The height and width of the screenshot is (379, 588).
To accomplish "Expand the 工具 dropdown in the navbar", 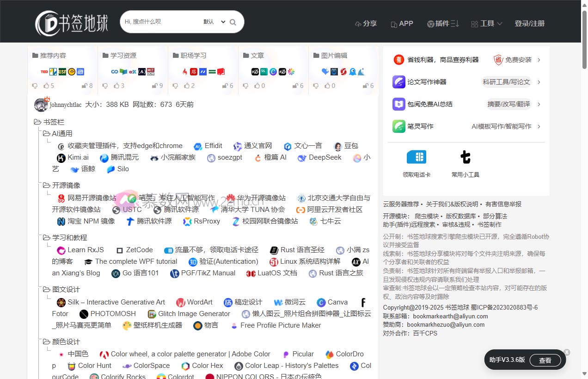I will tap(486, 24).
